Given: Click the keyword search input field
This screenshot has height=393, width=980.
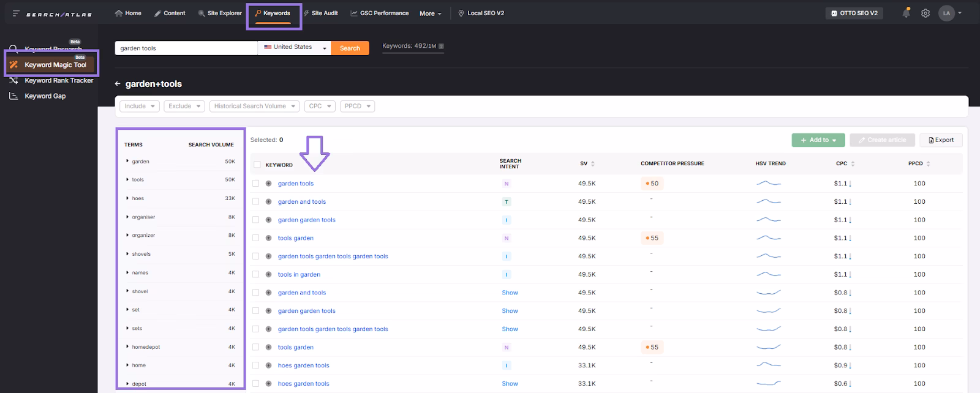Looking at the screenshot, I should point(186,48).
